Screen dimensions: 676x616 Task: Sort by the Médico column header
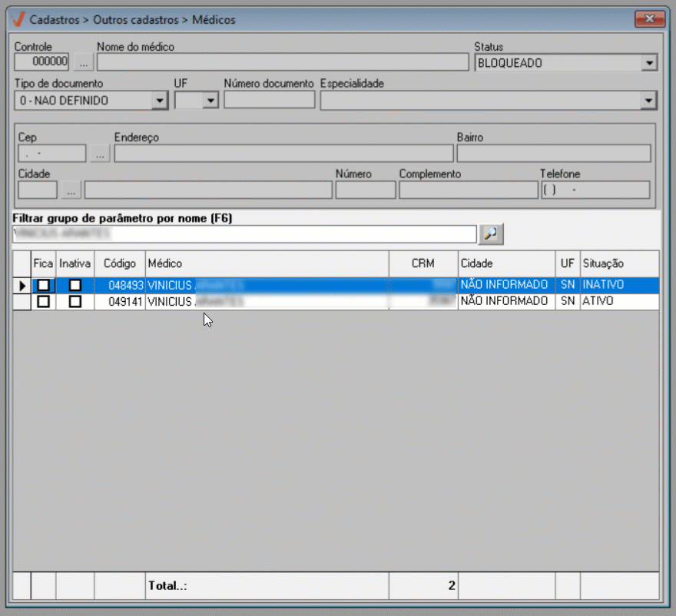pos(267,263)
